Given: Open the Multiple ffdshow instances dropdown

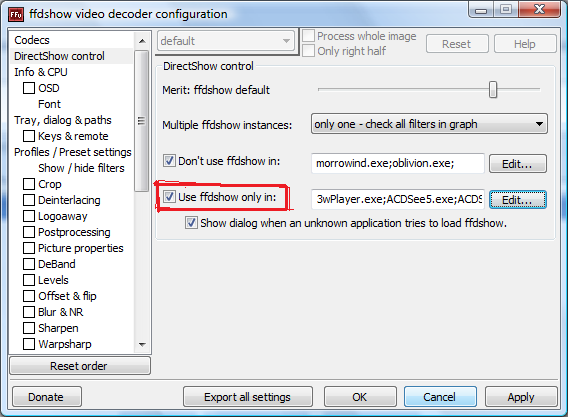Looking at the screenshot, I should coord(429,124).
